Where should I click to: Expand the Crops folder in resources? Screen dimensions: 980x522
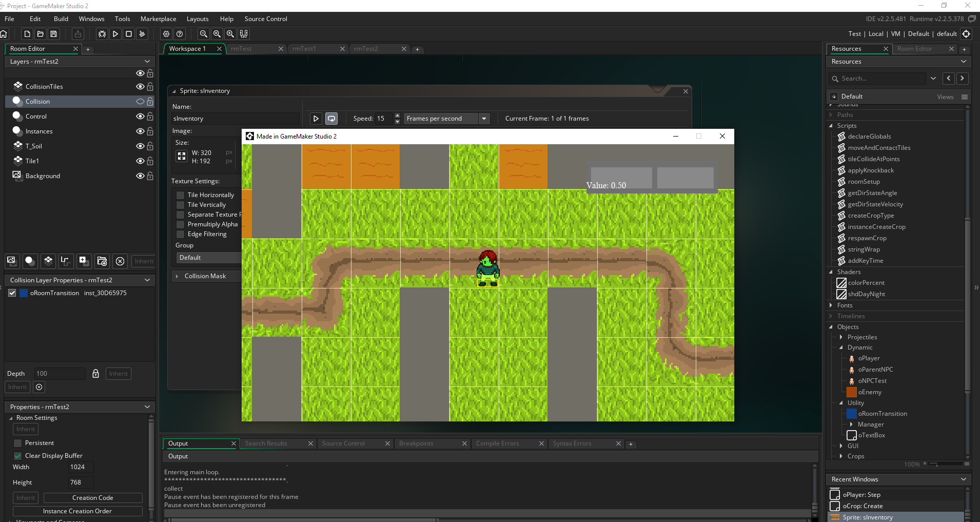(x=841, y=456)
